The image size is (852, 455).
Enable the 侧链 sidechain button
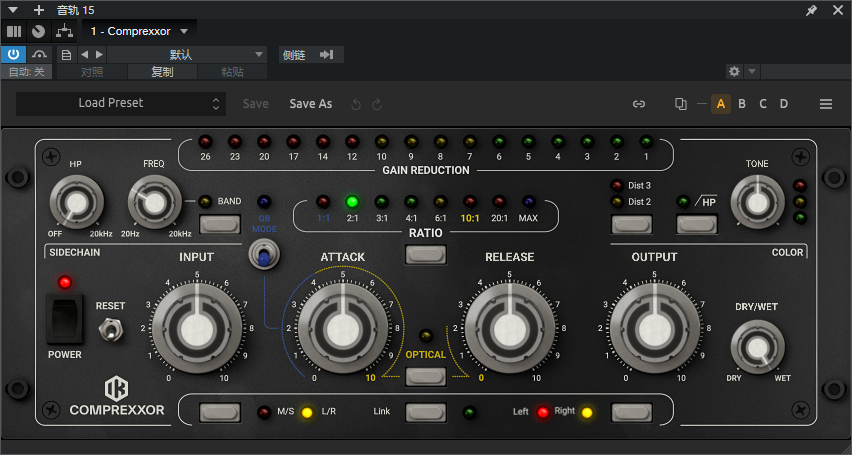[x=311, y=55]
